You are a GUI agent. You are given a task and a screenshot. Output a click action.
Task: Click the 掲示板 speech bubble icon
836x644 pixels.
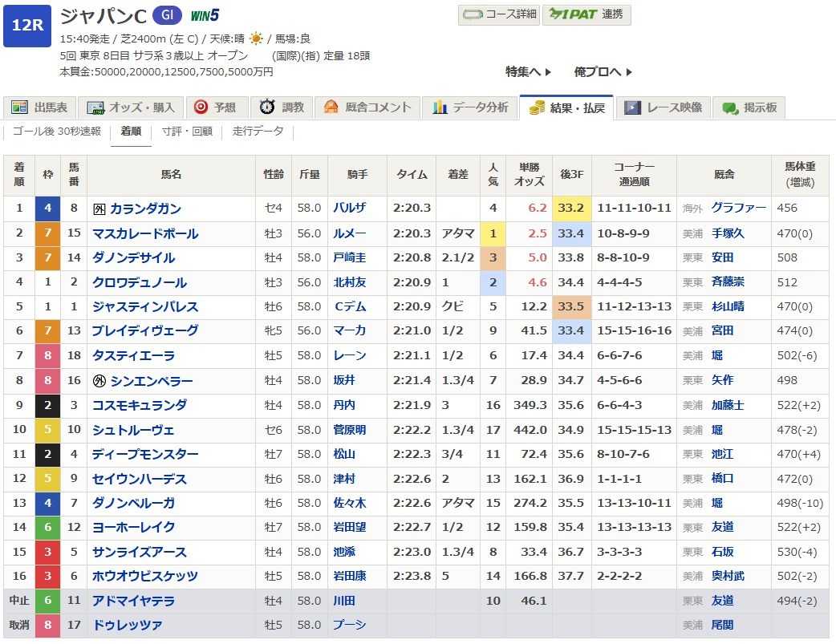[730, 107]
